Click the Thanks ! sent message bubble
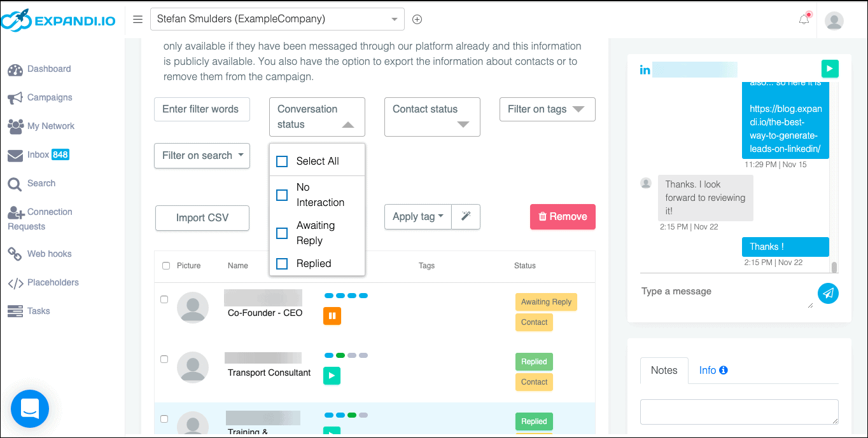This screenshot has height=438, width=868. point(785,247)
